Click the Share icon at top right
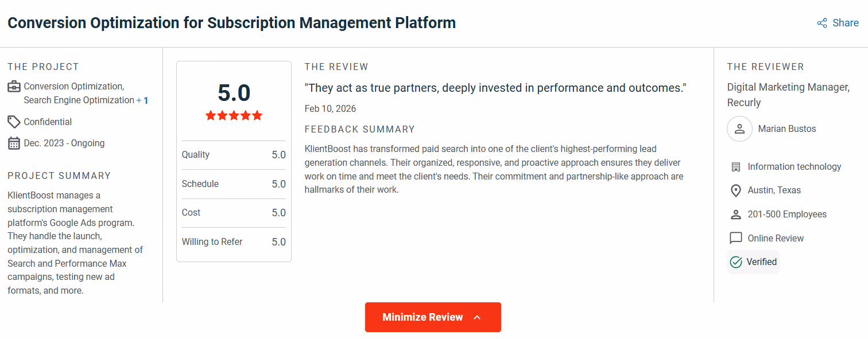Screen dimensions: 868x339 point(822,23)
